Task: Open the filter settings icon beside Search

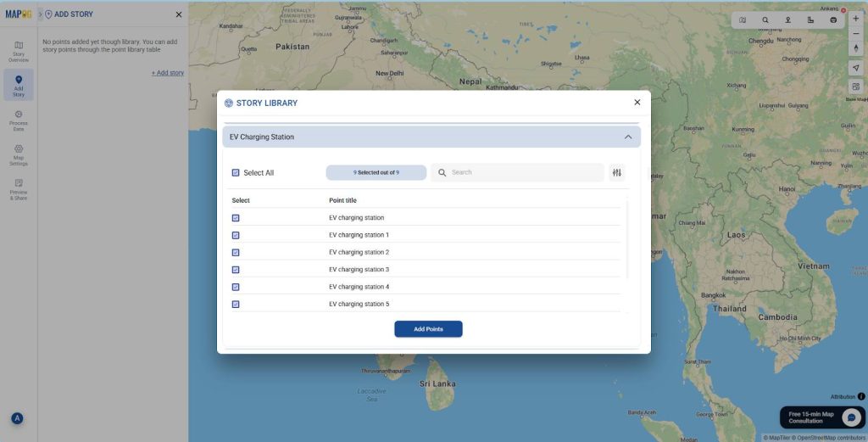Action: (x=616, y=173)
